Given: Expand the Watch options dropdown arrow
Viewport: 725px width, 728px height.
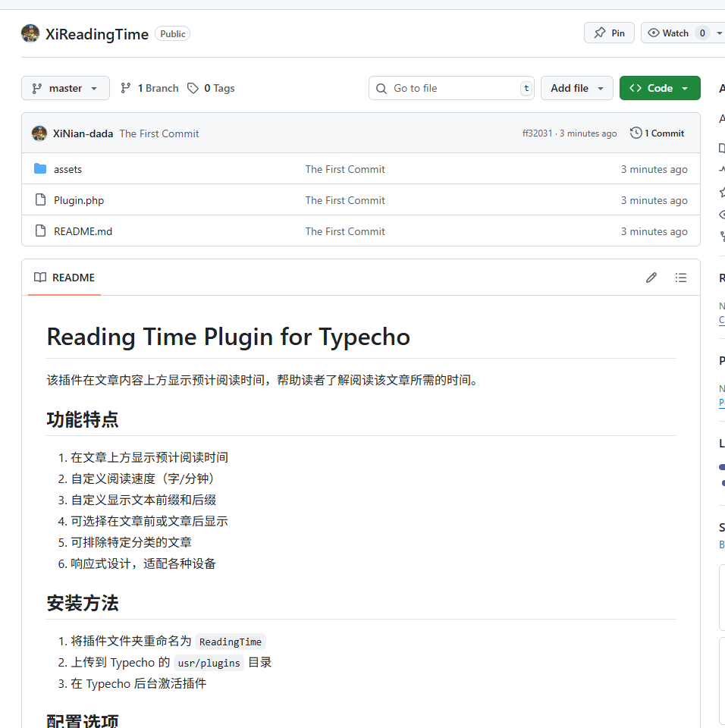Looking at the screenshot, I should coord(719,33).
